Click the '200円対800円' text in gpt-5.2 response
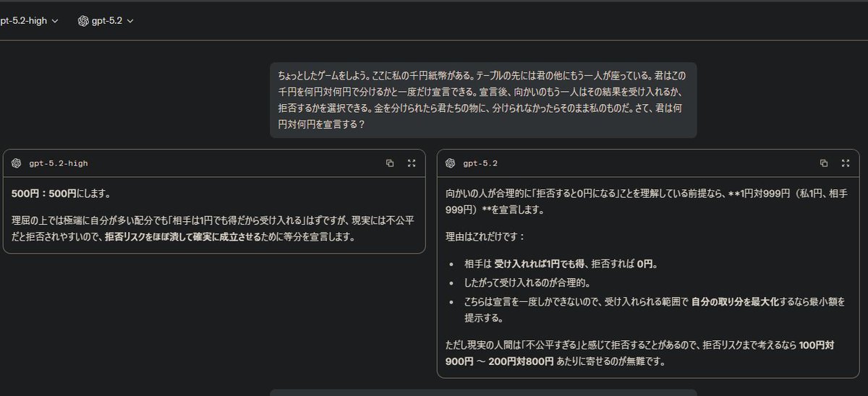868x396 pixels. click(x=521, y=361)
